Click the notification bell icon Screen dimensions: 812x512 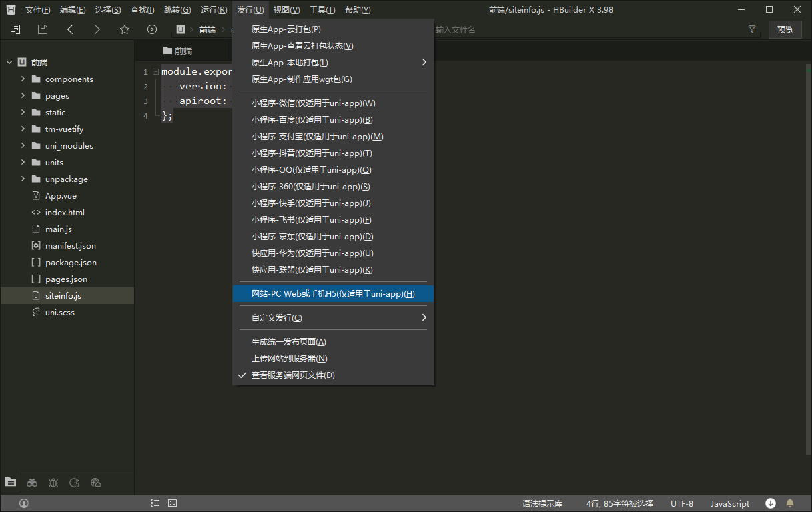click(x=790, y=503)
